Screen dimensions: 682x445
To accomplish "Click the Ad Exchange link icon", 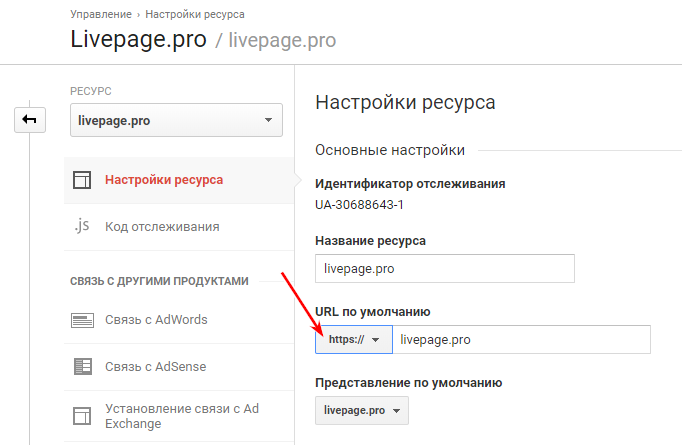I will pos(82,416).
